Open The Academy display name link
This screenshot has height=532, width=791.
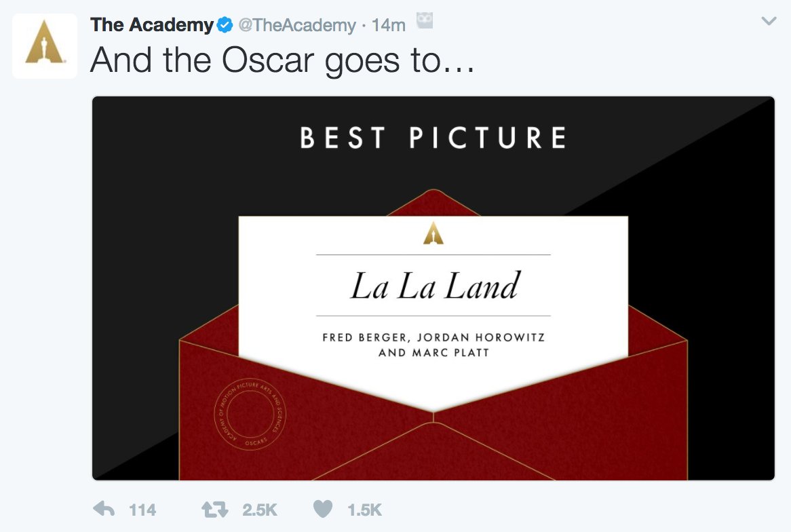(152, 25)
